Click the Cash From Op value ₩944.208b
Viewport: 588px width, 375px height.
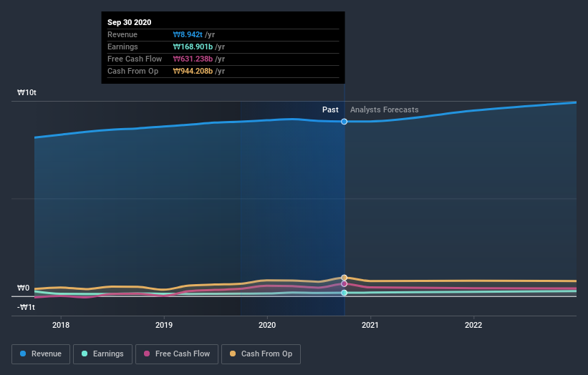(193, 71)
